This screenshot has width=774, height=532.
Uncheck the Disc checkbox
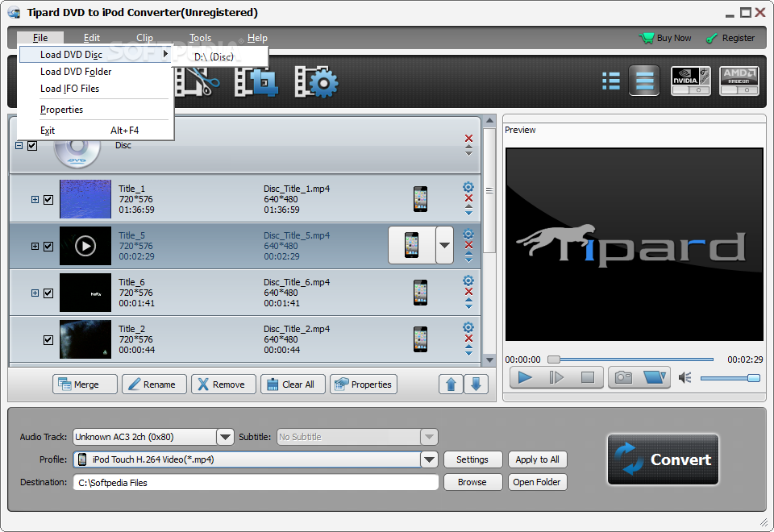click(x=32, y=146)
